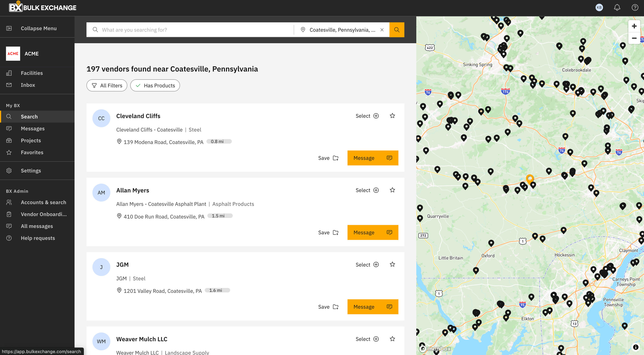This screenshot has height=355, width=644.
Task: Go to Facilities
Action: 37,73
